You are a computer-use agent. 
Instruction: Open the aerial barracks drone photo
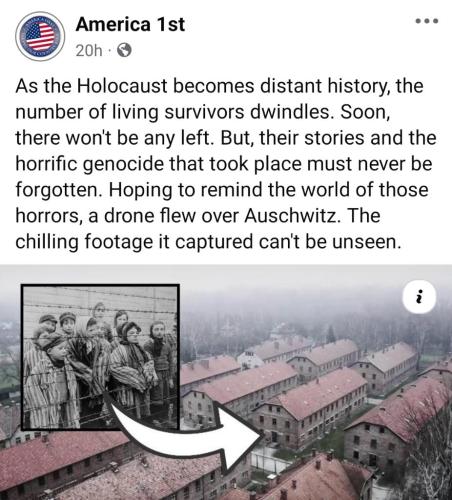[226, 382]
